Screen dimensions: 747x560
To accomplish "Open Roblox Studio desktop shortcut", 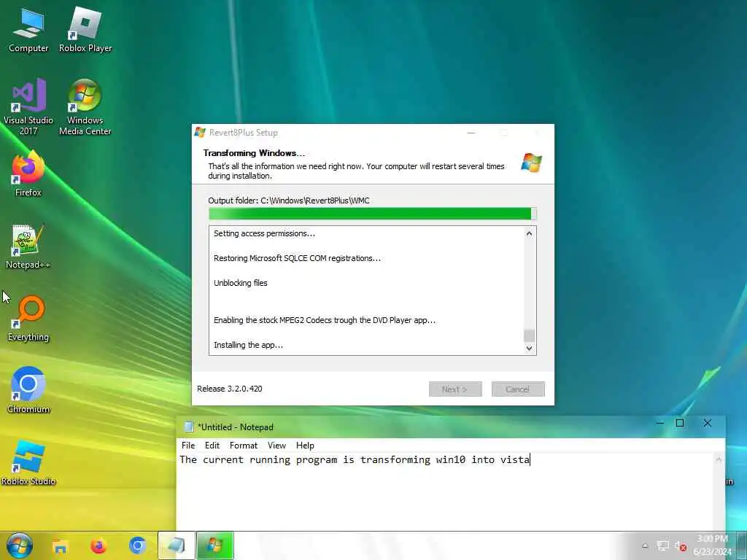I will [x=28, y=462].
